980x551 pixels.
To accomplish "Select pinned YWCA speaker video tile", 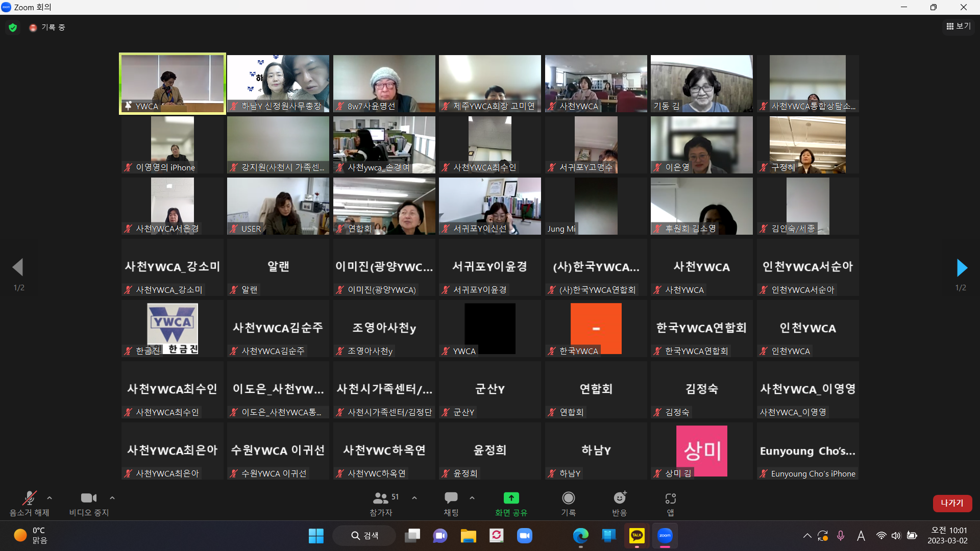I will click(x=173, y=84).
